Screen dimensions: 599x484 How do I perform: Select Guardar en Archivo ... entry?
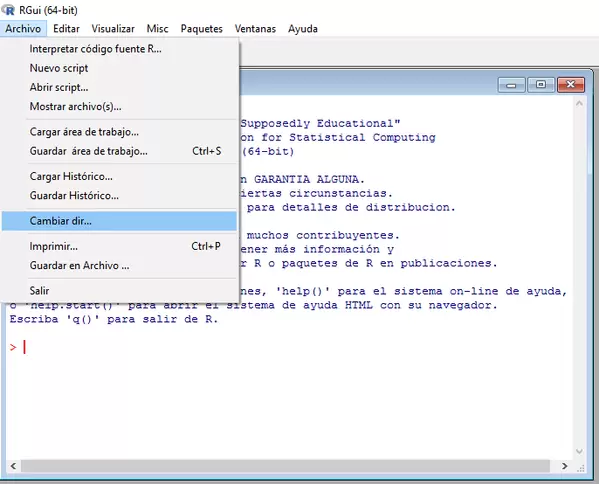click(x=119, y=265)
